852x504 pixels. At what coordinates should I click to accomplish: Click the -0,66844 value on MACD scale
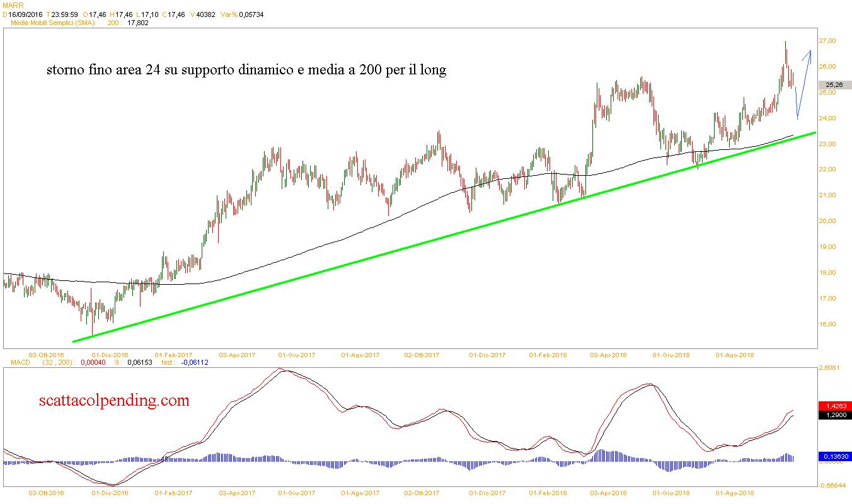[x=832, y=485]
